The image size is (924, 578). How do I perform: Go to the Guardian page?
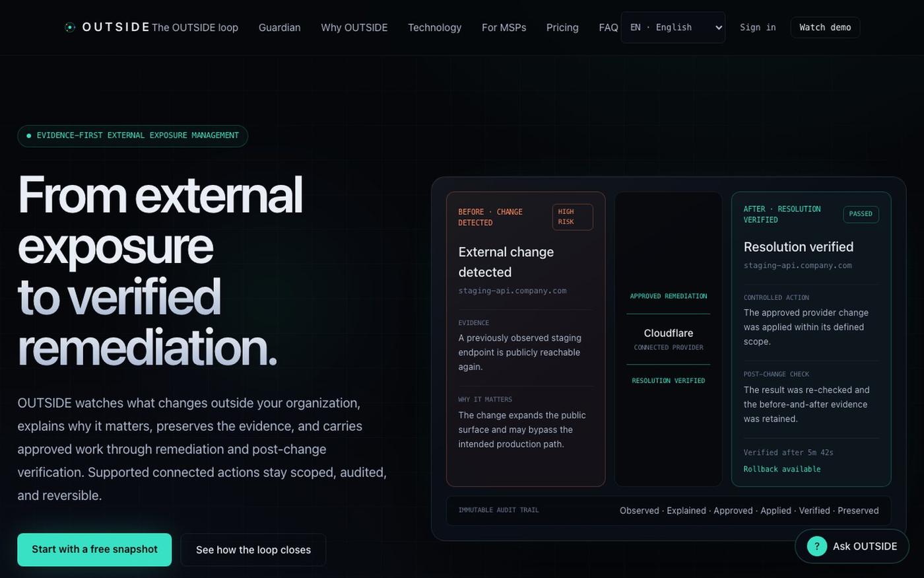point(279,28)
